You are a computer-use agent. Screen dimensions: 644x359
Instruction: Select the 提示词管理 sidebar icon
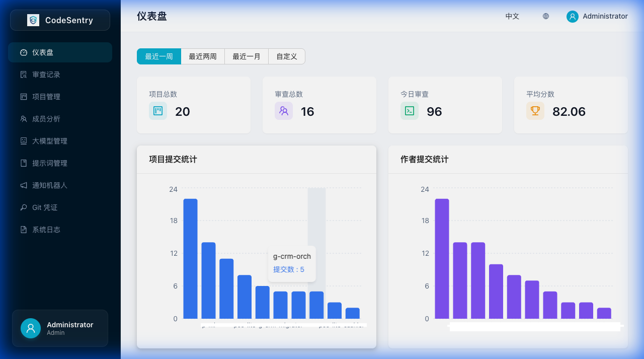tap(23, 163)
